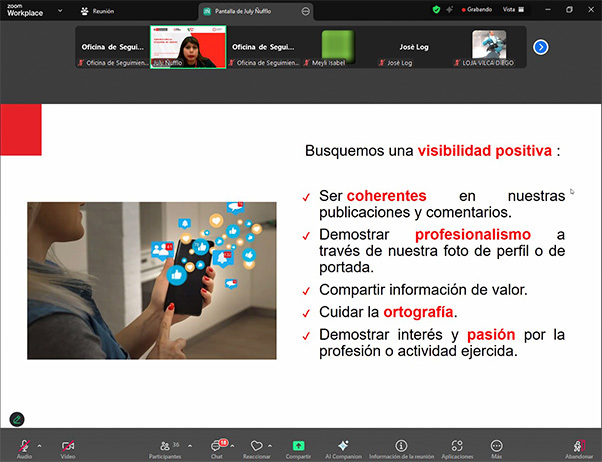602x462 pixels.
Task: Click the AI sparkle icon in title bar
Action: tap(449, 10)
